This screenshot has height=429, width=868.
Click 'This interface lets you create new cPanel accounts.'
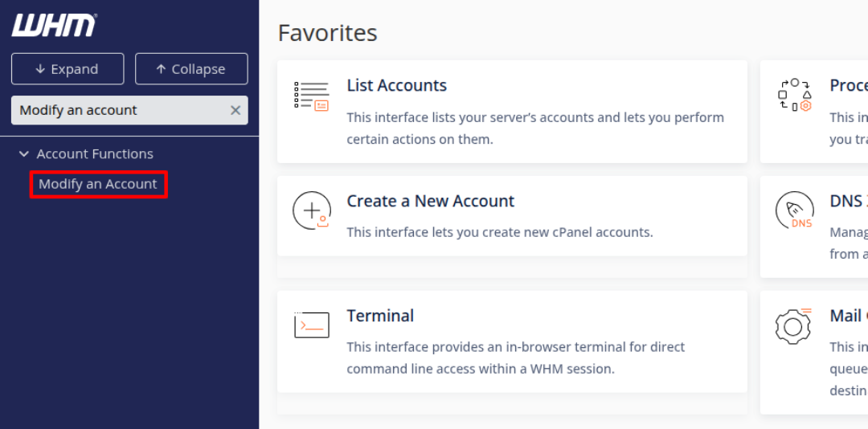pos(500,232)
